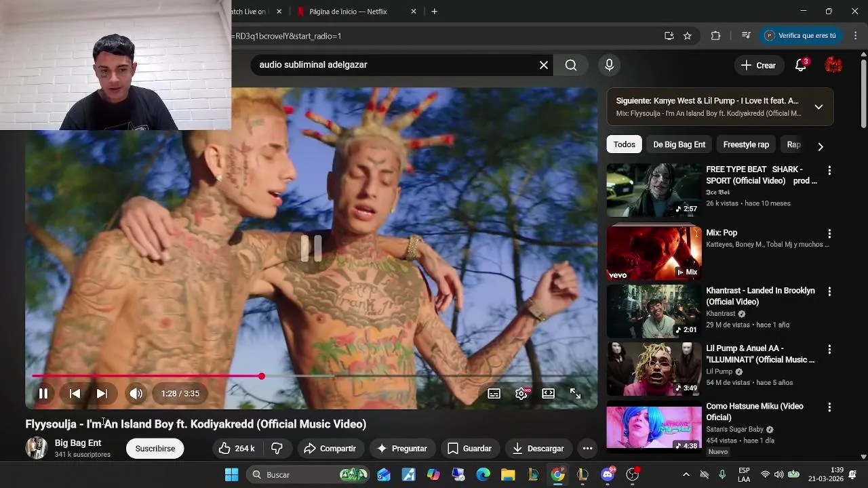Open Khantrast Landed In Brooklyn video title
Screen dimensions: 868x488
[760, 296]
